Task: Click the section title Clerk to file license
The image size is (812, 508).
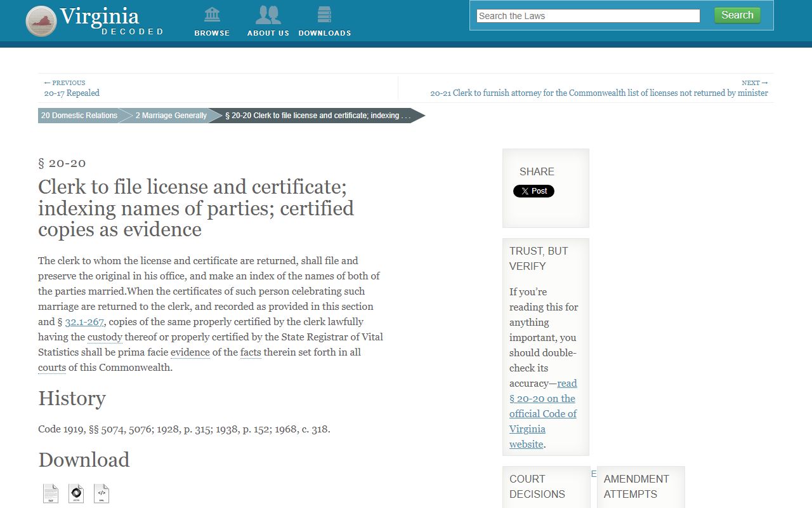Action: pyautogui.click(x=196, y=208)
